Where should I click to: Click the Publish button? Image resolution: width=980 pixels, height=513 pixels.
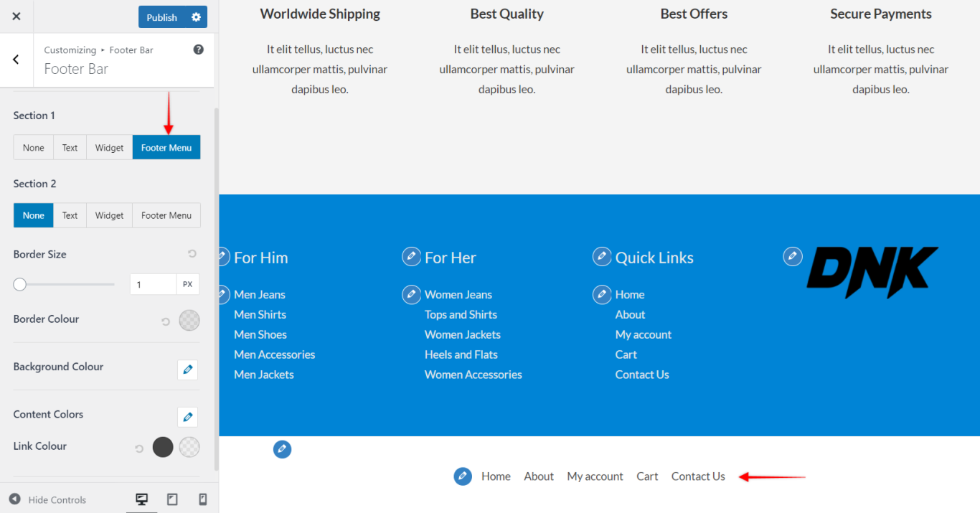[x=162, y=17]
